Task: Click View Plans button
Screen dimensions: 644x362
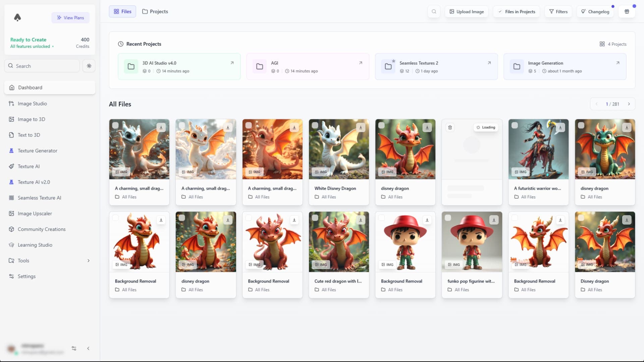Action: (70, 18)
